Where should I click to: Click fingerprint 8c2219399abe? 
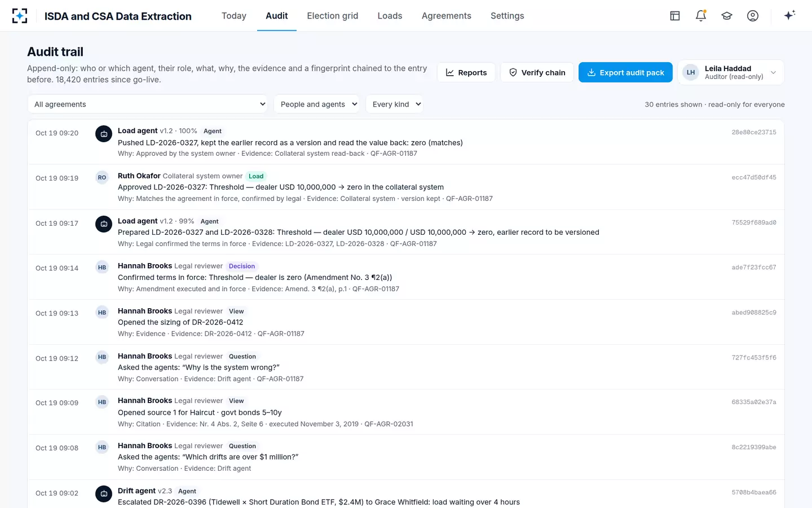[754, 447]
